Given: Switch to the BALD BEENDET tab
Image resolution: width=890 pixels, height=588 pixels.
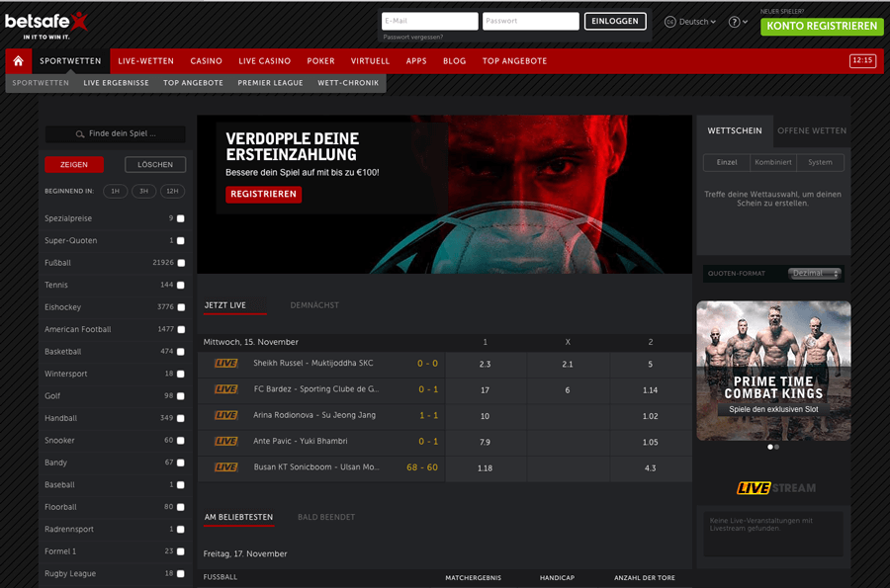Looking at the screenshot, I should [x=326, y=517].
